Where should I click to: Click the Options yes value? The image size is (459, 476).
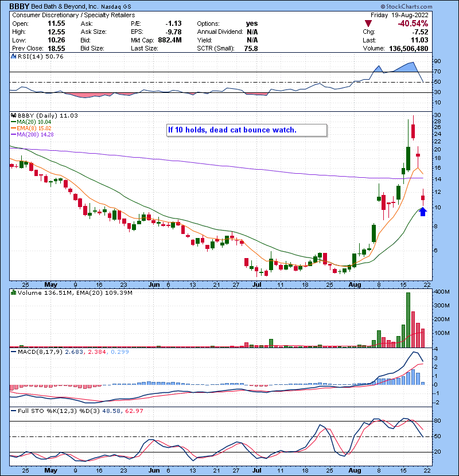click(252, 24)
